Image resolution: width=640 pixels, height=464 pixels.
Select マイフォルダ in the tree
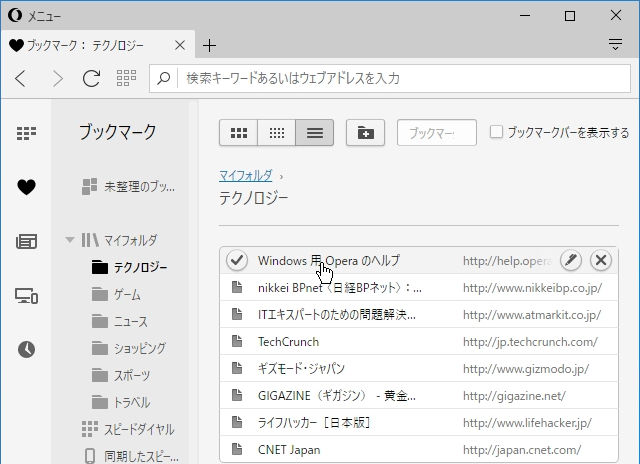[x=120, y=240]
